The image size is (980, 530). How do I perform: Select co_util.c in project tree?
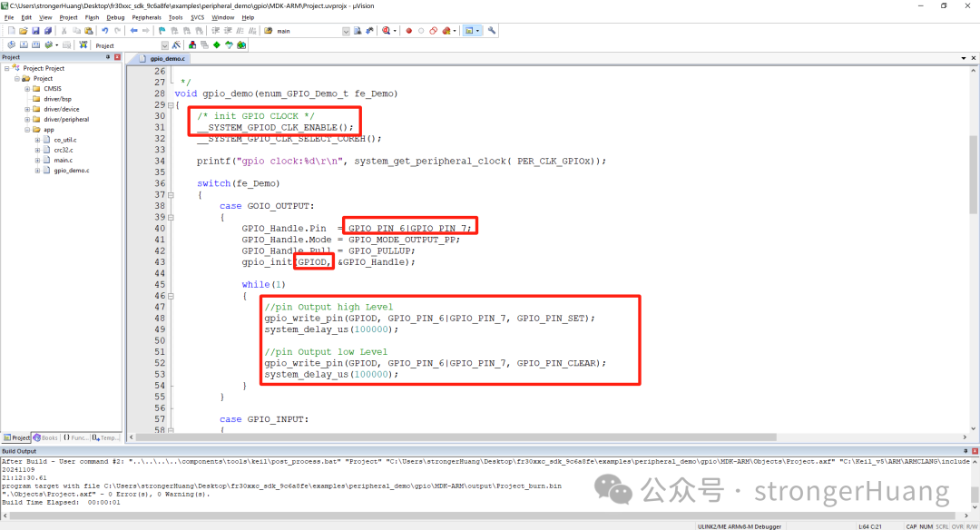[65, 140]
